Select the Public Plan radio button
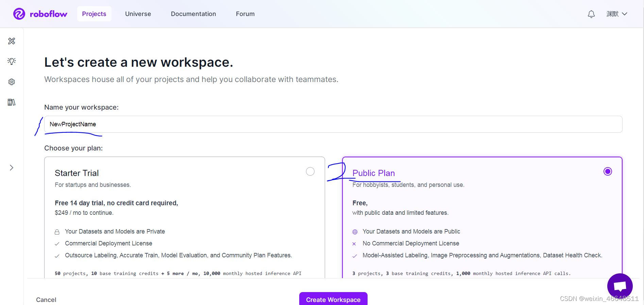 coord(608,171)
